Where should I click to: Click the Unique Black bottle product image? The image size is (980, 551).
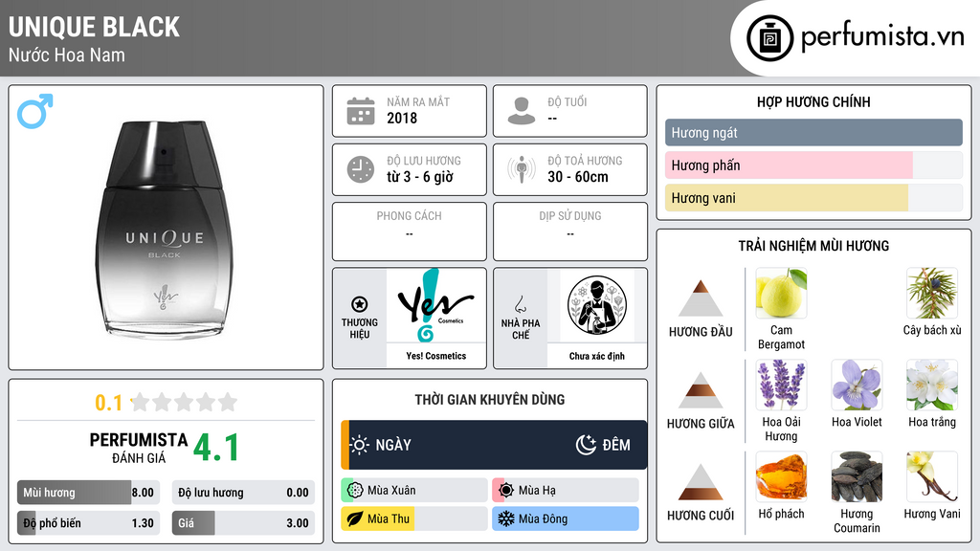[x=166, y=228]
